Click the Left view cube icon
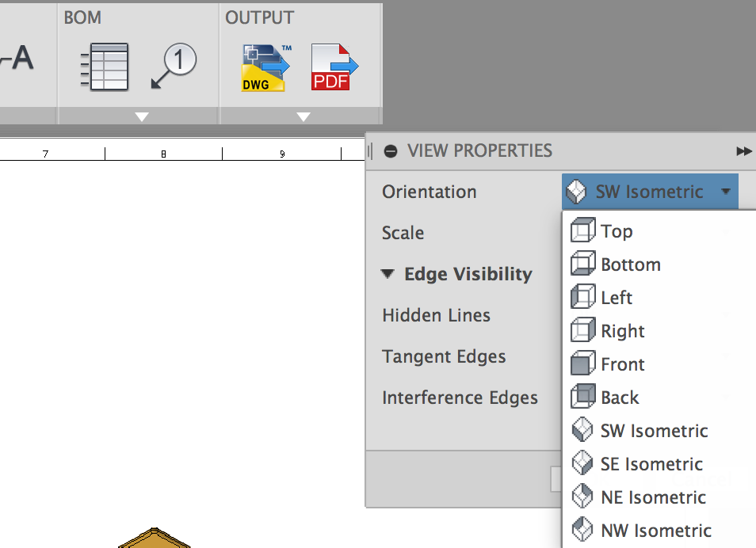The image size is (756, 548). point(583,296)
